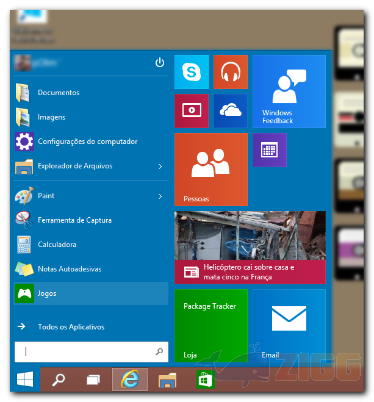Launch the Windows Feedback tile

point(289,91)
